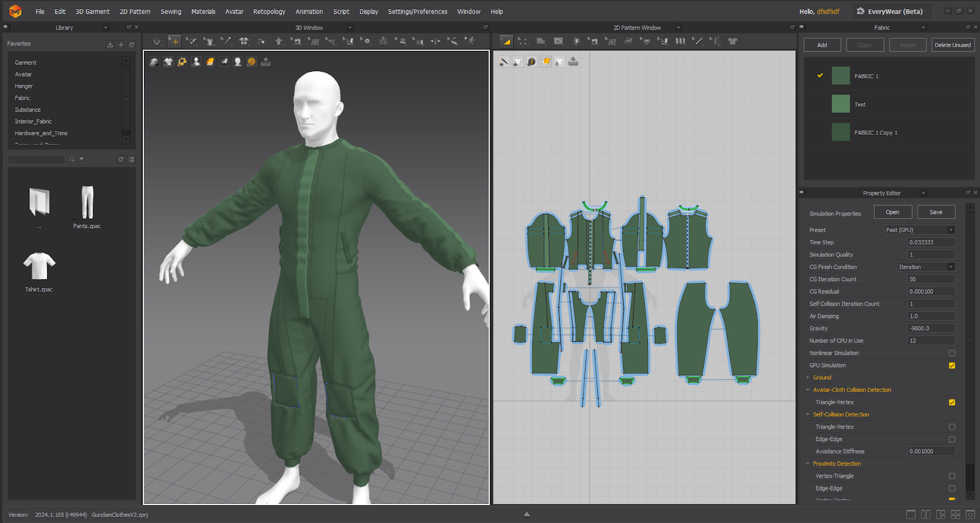Image resolution: width=980 pixels, height=523 pixels.
Task: Open the Preset Fast (GPU) dropdown
Action: (x=919, y=230)
